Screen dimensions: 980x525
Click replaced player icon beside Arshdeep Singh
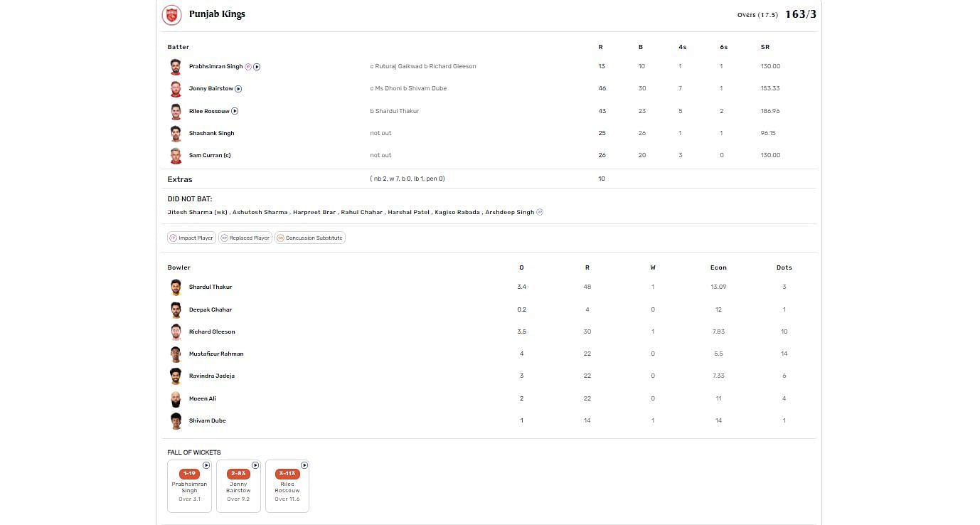(x=540, y=212)
